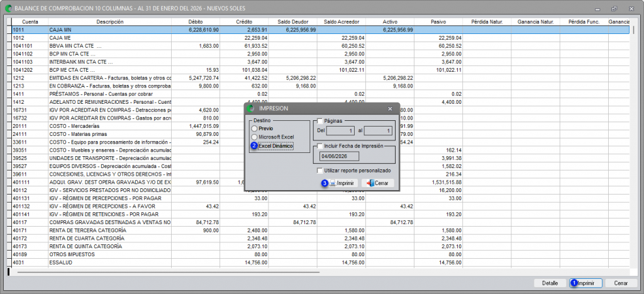Click the Saldo Acreedor column header
Image resolution: width=644 pixels, height=294 pixels.
(341, 22)
